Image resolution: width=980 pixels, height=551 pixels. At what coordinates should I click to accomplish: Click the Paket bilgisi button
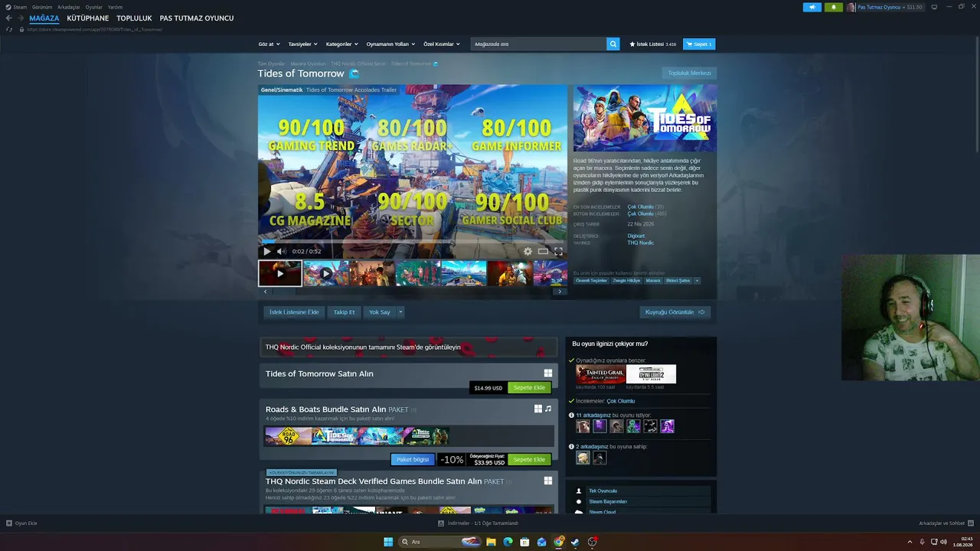pyautogui.click(x=413, y=460)
